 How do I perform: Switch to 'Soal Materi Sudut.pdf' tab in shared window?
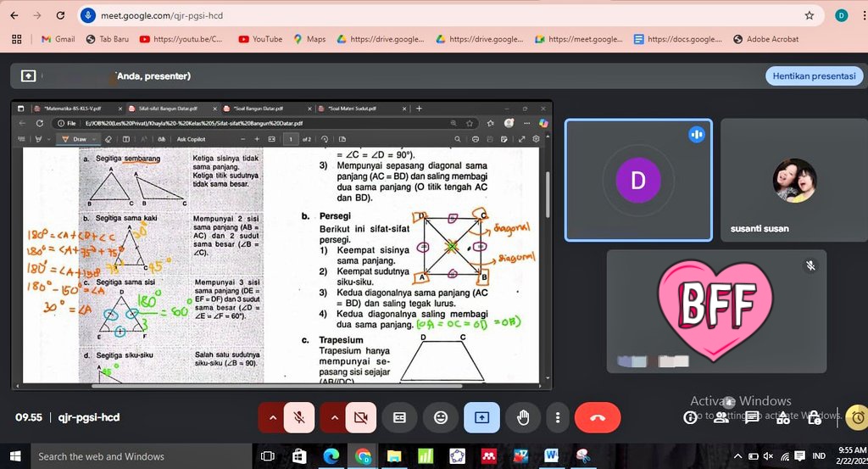click(x=361, y=109)
